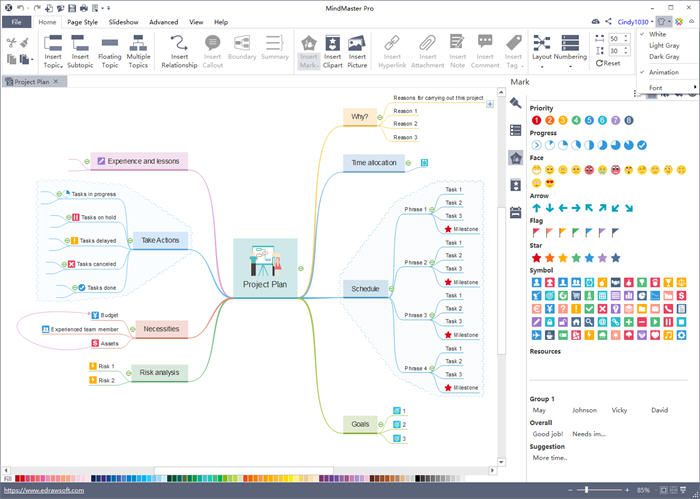This screenshot has width=700, height=499.
Task: Click the Share icon near username
Action: point(608,21)
